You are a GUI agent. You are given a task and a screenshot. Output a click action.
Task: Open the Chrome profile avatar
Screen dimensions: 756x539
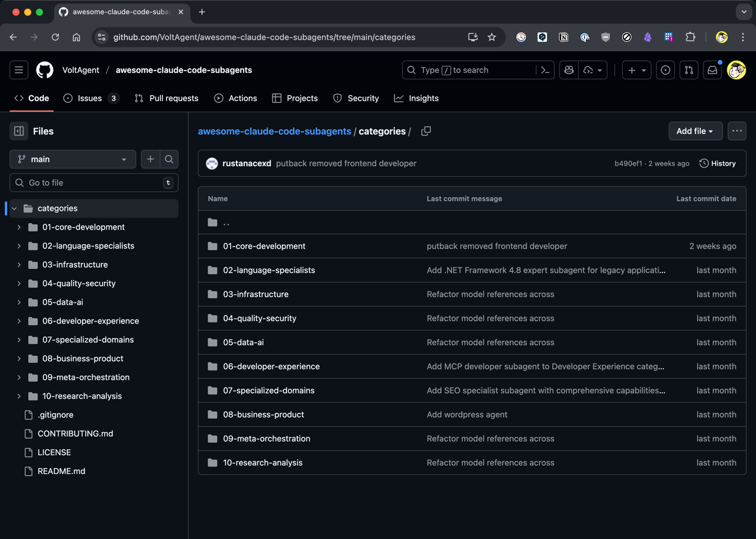pos(722,37)
